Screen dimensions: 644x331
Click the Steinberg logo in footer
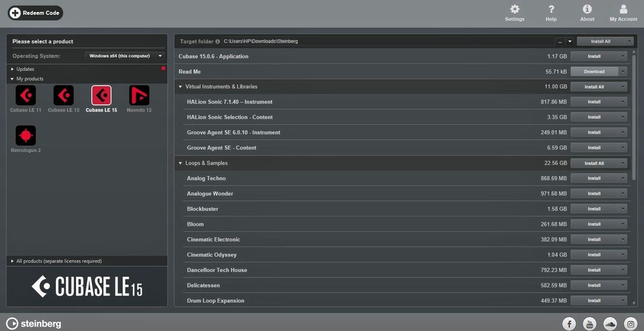point(33,324)
